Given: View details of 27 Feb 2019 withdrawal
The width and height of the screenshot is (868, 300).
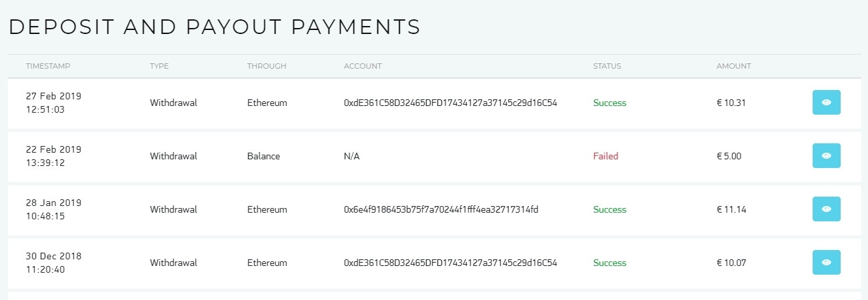Looking at the screenshot, I should 826,103.
